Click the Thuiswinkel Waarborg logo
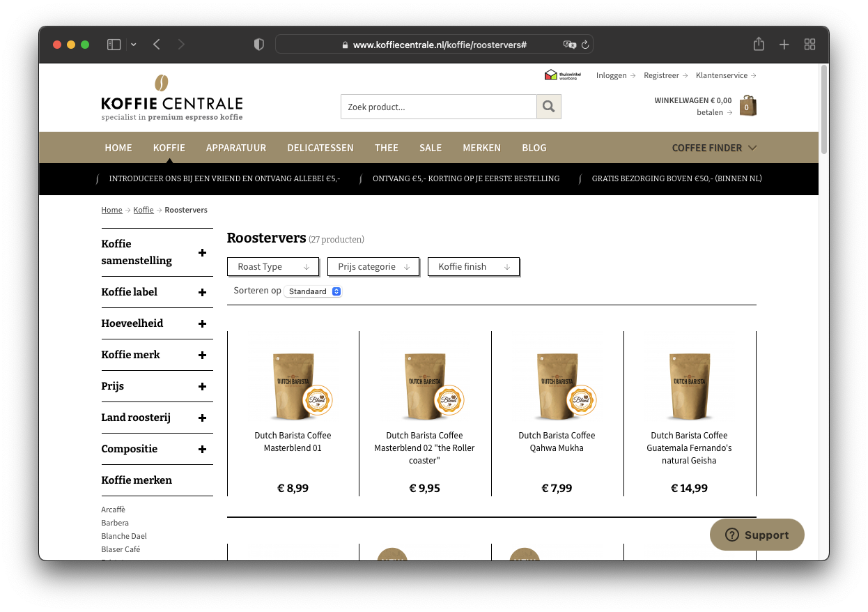The image size is (868, 612). pos(563,75)
